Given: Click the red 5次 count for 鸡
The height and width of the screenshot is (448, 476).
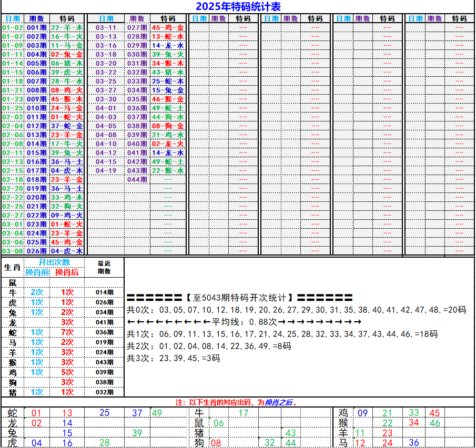Looking at the screenshot, I should click(x=67, y=372).
